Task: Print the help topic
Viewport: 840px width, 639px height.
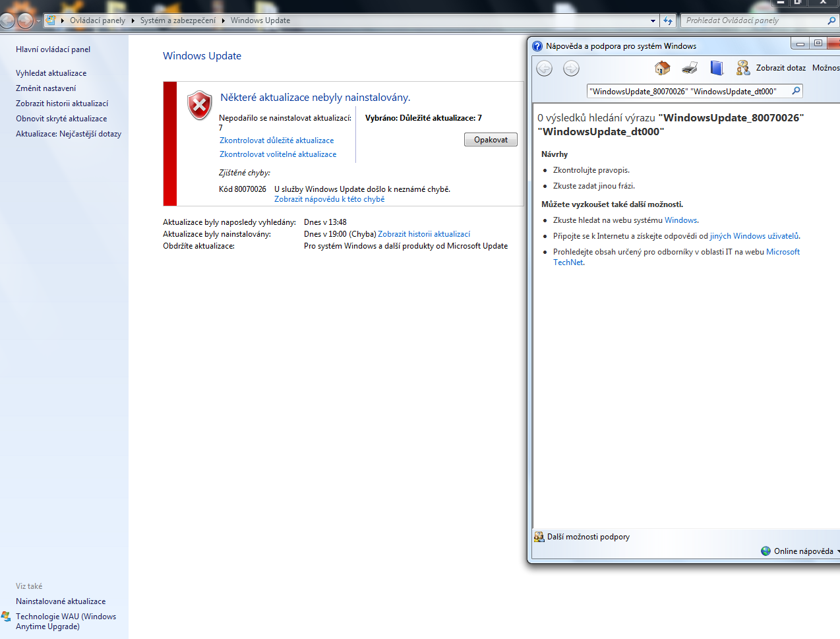Action: [x=690, y=68]
